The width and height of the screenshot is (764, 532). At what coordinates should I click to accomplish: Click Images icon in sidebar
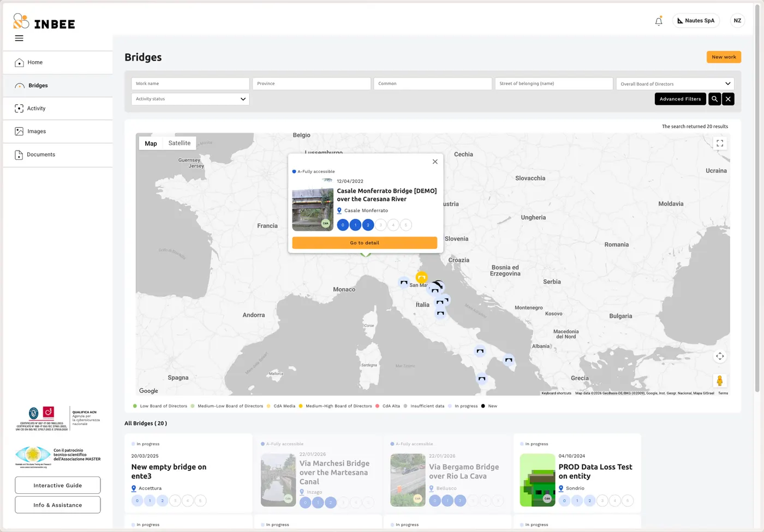[19, 131]
